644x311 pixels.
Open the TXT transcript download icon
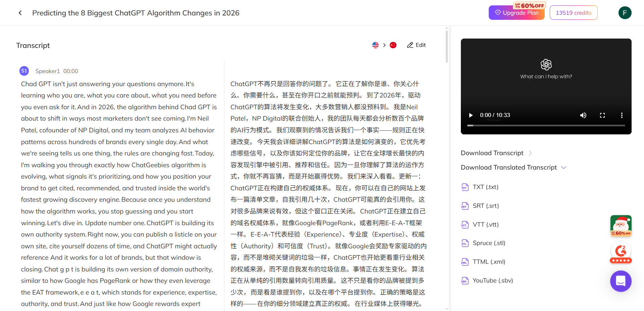click(x=465, y=187)
